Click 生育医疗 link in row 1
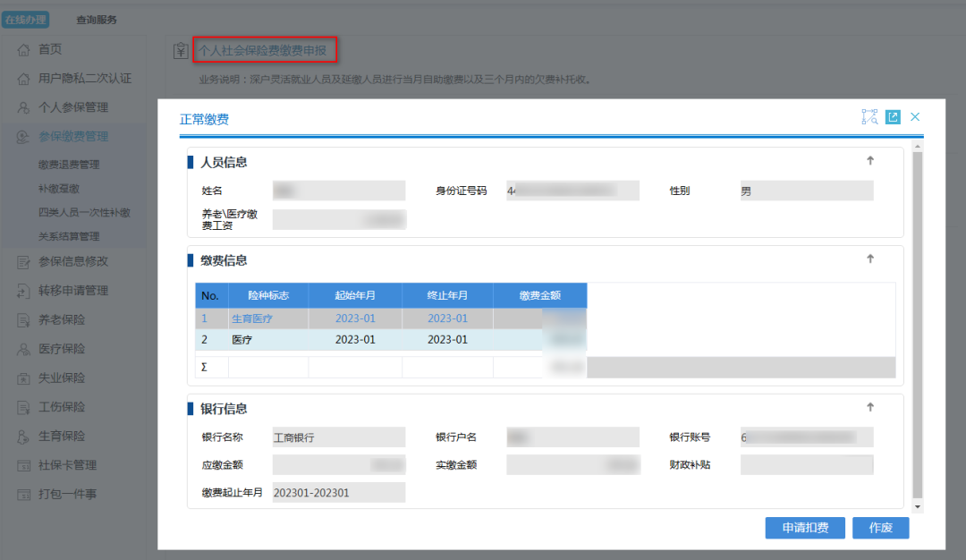The image size is (966, 560). [x=252, y=318]
